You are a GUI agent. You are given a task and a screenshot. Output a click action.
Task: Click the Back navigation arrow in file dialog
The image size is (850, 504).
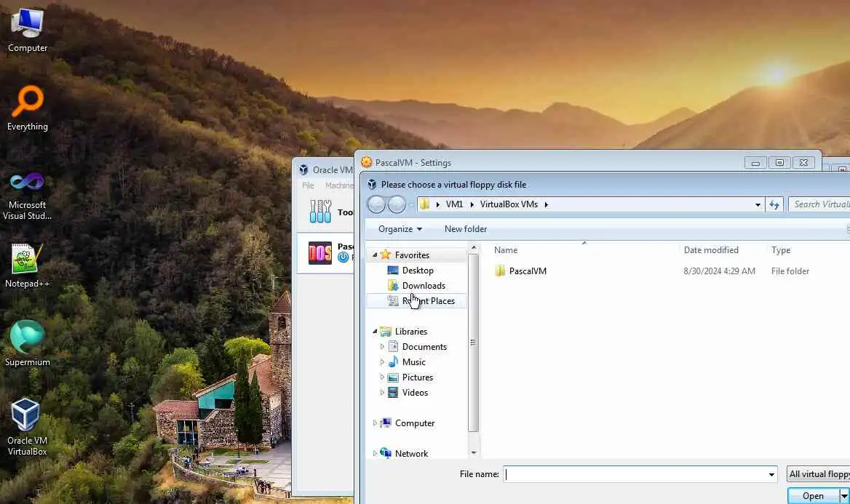pyautogui.click(x=376, y=204)
